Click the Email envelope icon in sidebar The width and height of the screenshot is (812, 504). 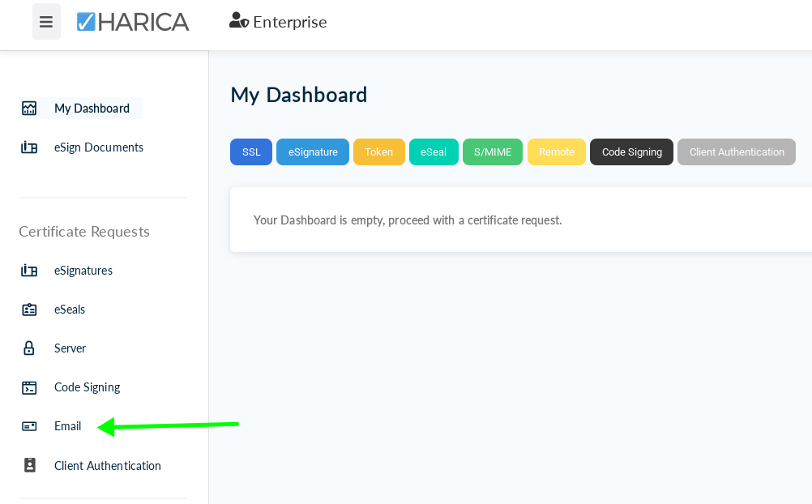click(x=29, y=426)
